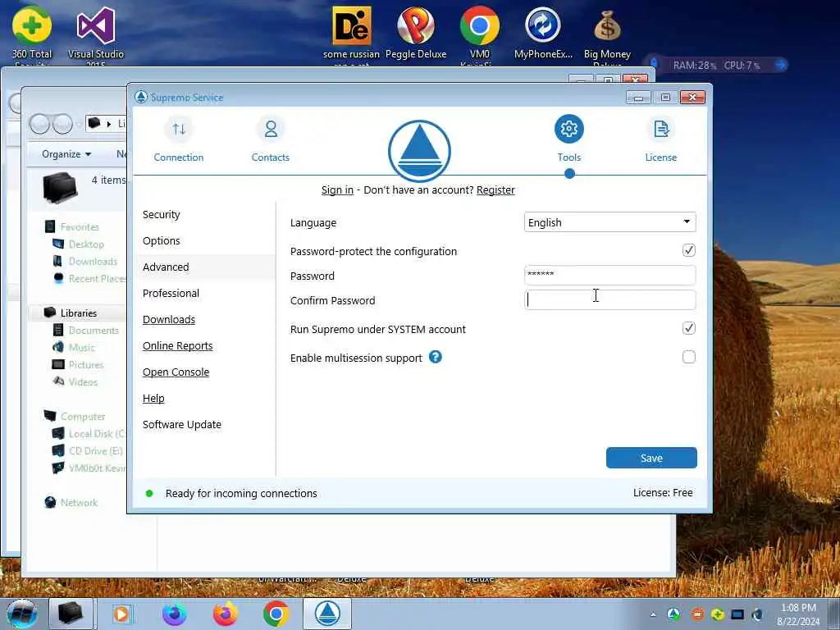Select Security settings section

coord(162,214)
